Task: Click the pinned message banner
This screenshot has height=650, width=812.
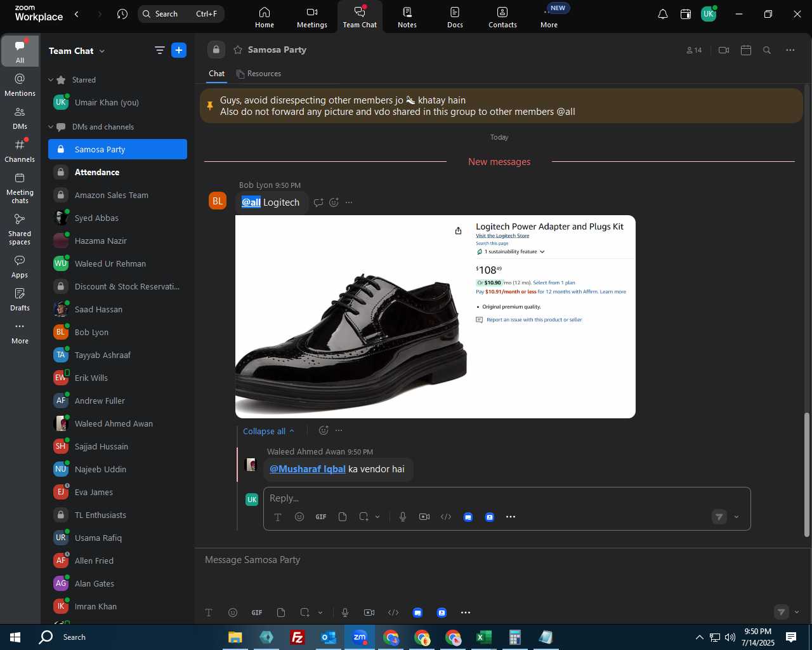Action: (501, 106)
